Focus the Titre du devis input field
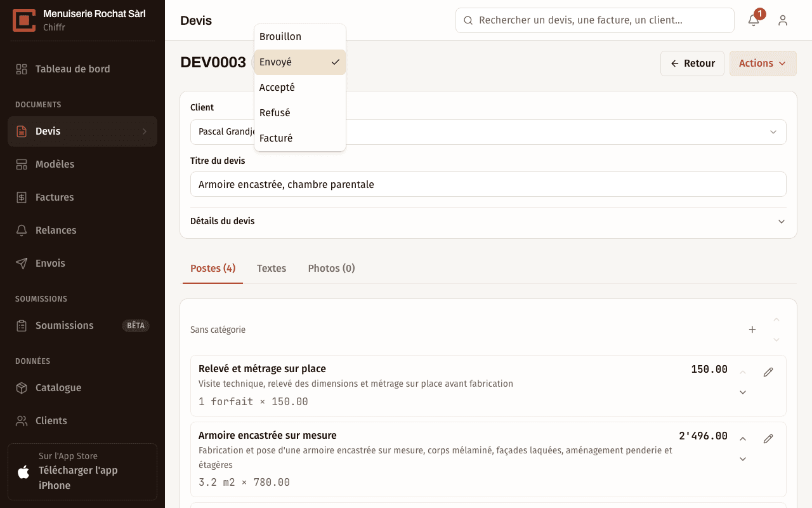Screen dimensions: 812x508 click(x=488, y=184)
